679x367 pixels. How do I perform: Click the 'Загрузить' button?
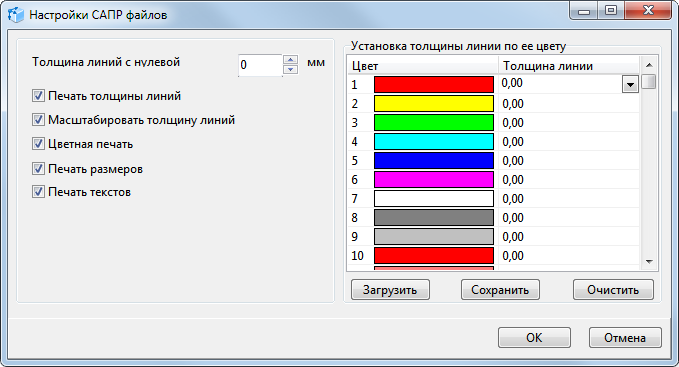[x=390, y=290]
